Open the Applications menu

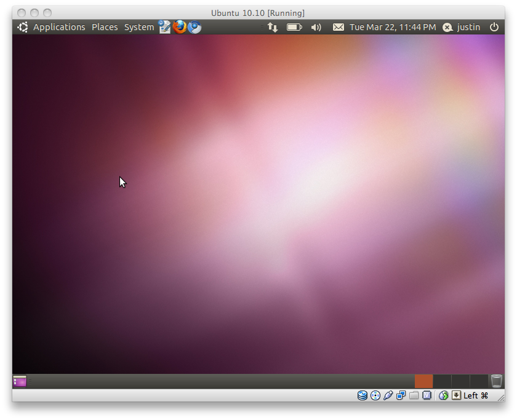coord(59,27)
